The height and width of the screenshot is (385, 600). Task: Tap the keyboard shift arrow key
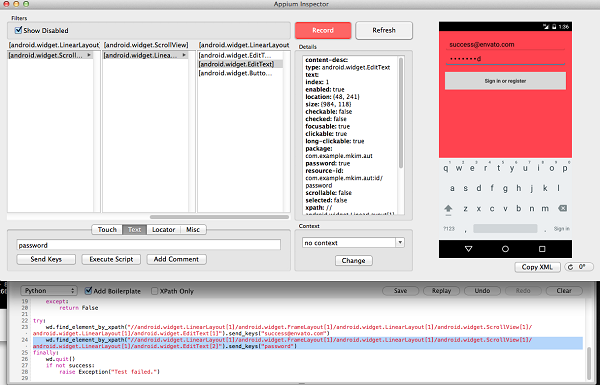[448, 209]
